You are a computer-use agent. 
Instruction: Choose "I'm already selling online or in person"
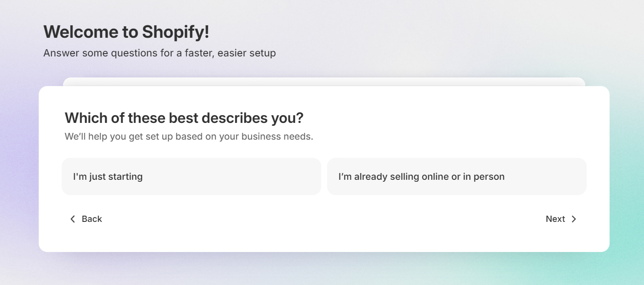[x=457, y=176]
